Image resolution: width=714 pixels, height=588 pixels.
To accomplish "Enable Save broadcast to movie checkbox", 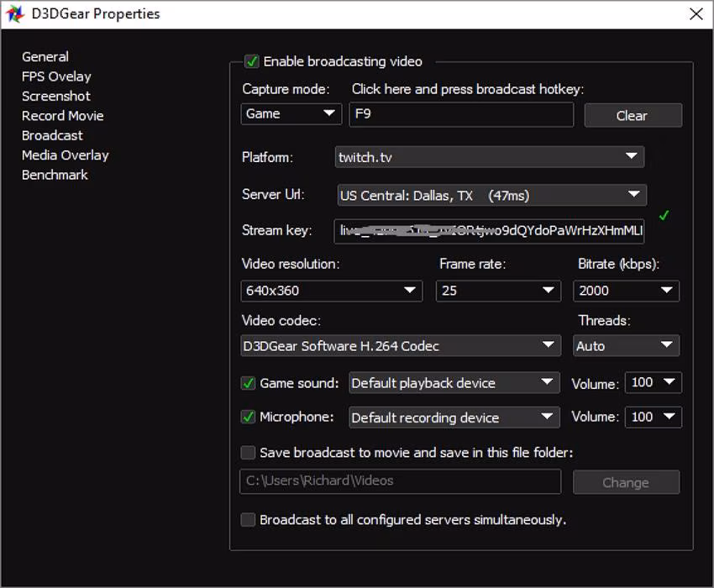I will tap(249, 453).
